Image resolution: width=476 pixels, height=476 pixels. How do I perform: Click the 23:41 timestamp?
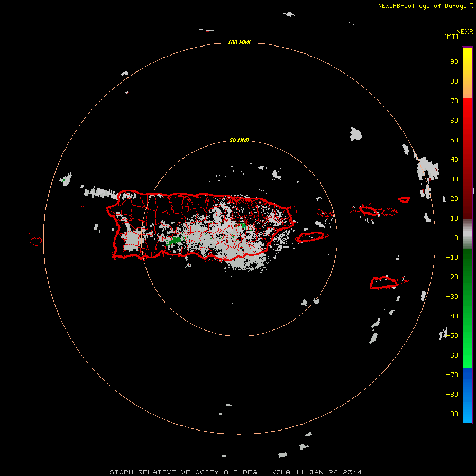pos(354,472)
